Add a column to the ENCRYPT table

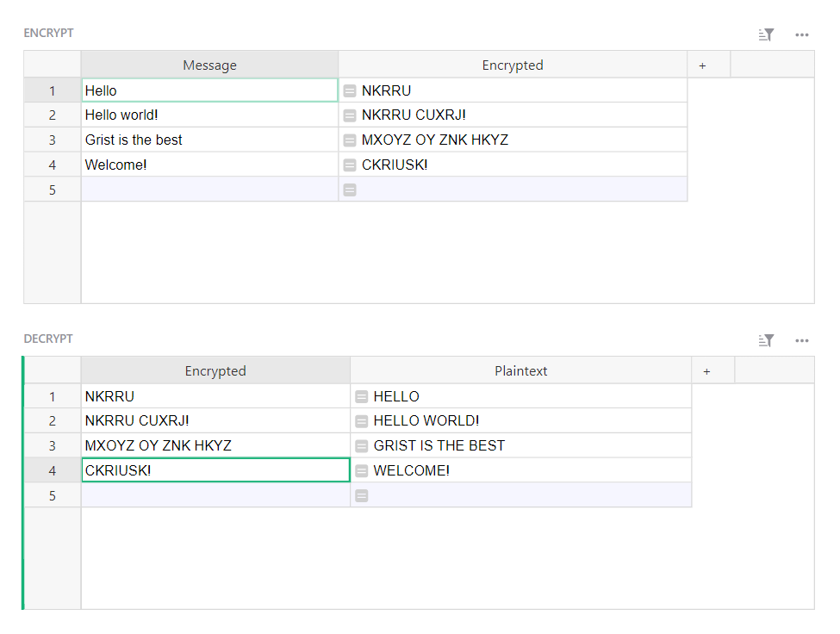tap(702, 65)
